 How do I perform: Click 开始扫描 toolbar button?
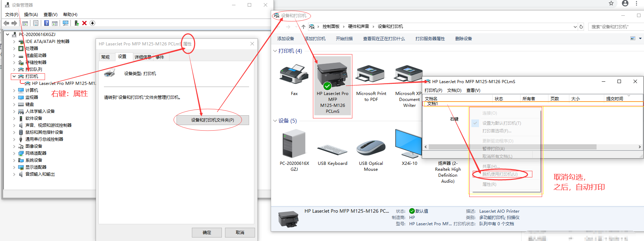pos(344,39)
